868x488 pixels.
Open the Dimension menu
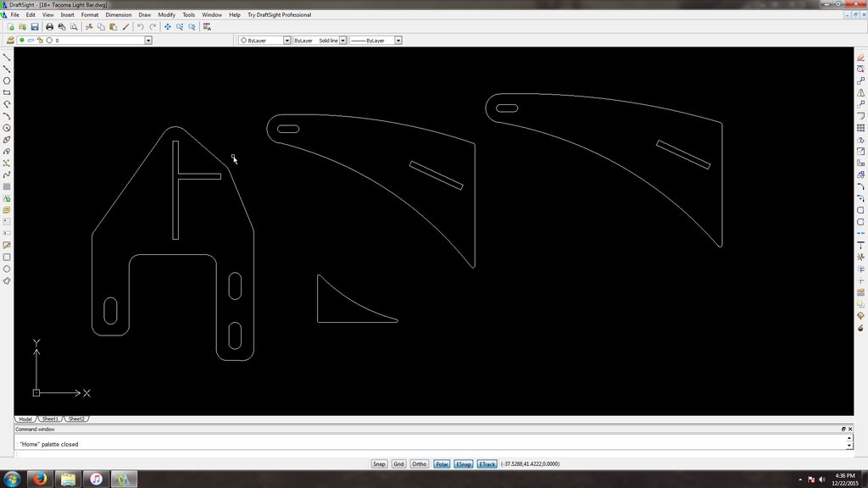[x=119, y=15]
